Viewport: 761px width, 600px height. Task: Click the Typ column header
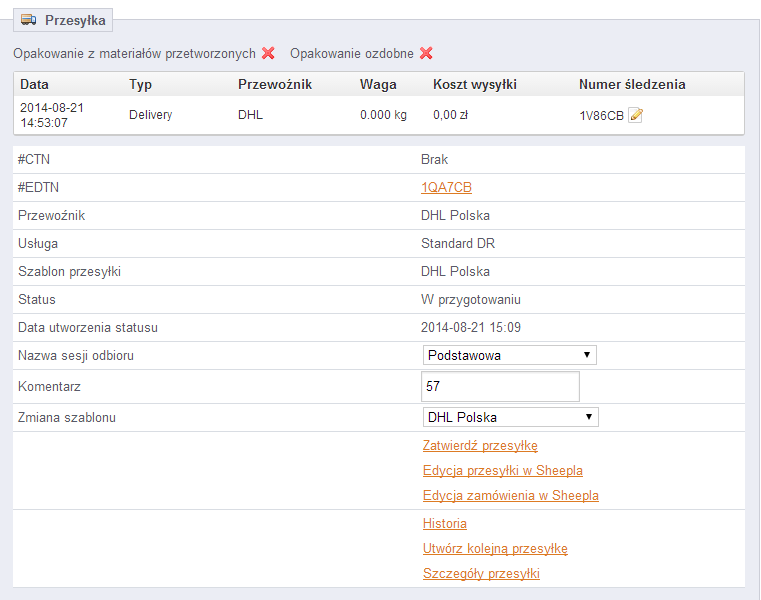pos(140,85)
